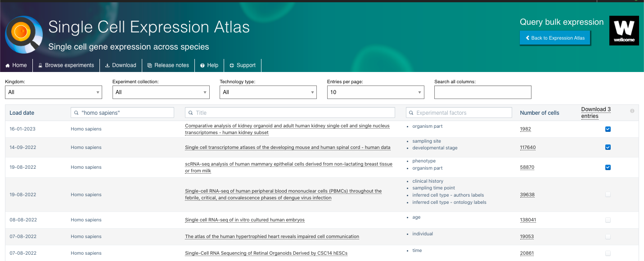Open the Download menu item
The image size is (644, 261).
[121, 65]
